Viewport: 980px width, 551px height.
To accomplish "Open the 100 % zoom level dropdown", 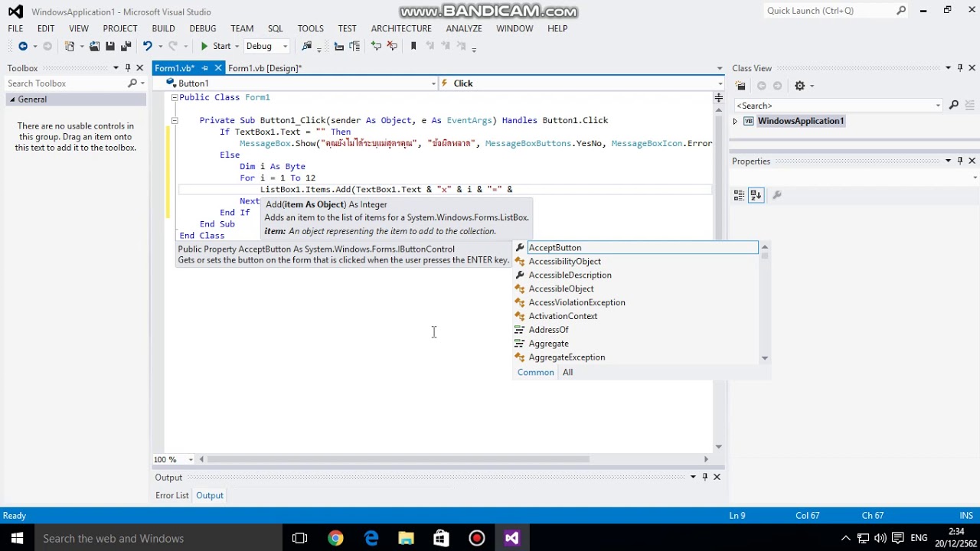I will pos(191,460).
